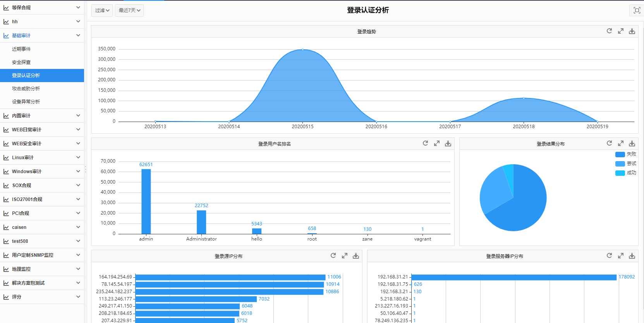
Task: Expand the Linux审计 sidebar section
Action: 42,158
